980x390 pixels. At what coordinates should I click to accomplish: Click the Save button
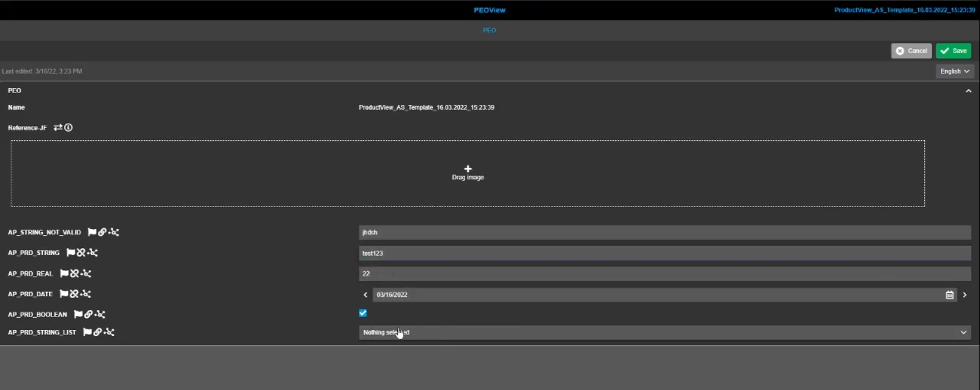(953, 51)
